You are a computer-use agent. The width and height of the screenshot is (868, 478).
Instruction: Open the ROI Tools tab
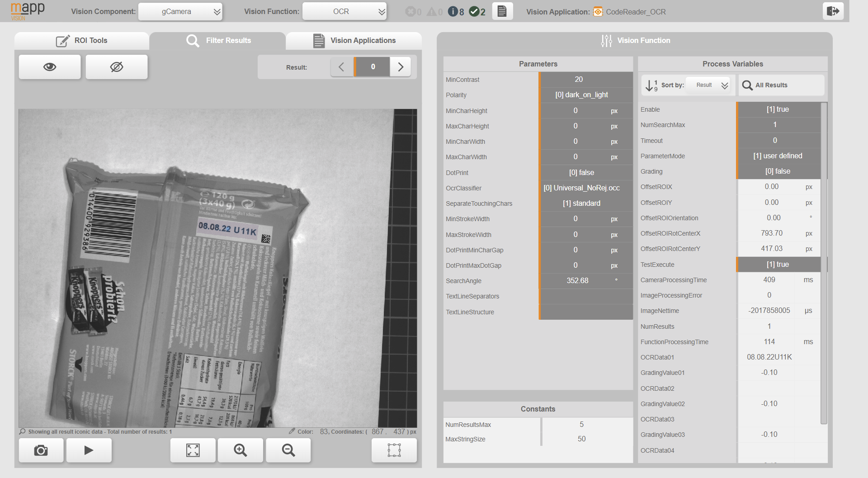click(x=82, y=41)
